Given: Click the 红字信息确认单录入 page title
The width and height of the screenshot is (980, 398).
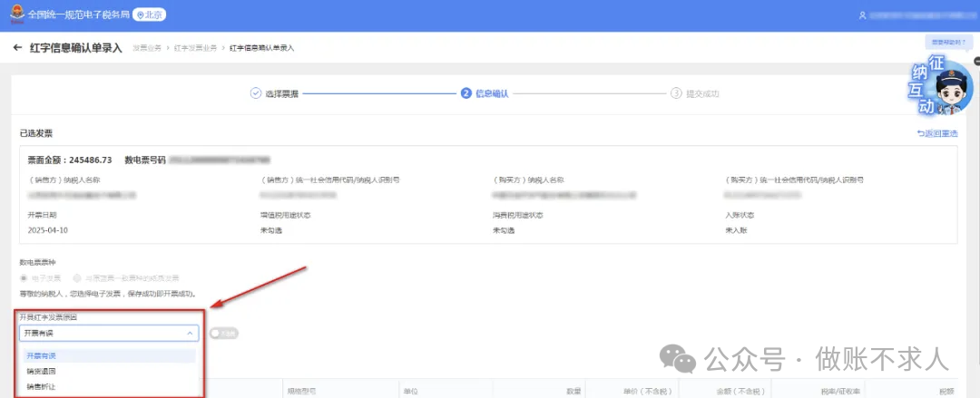Looking at the screenshot, I should click(x=75, y=48).
